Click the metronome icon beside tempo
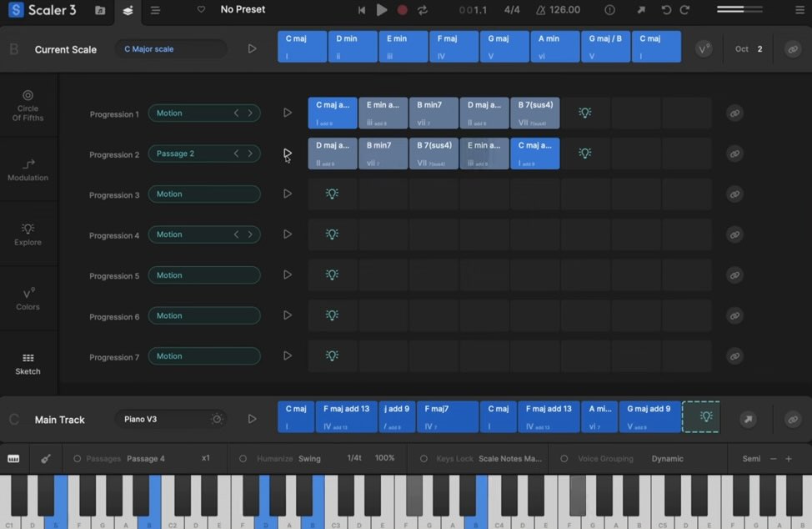This screenshot has height=529, width=812. click(x=541, y=10)
